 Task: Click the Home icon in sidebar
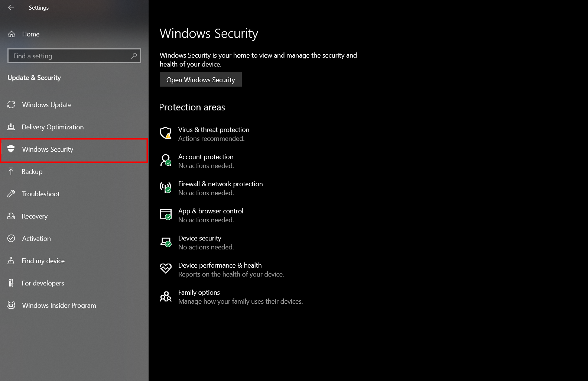tap(12, 34)
